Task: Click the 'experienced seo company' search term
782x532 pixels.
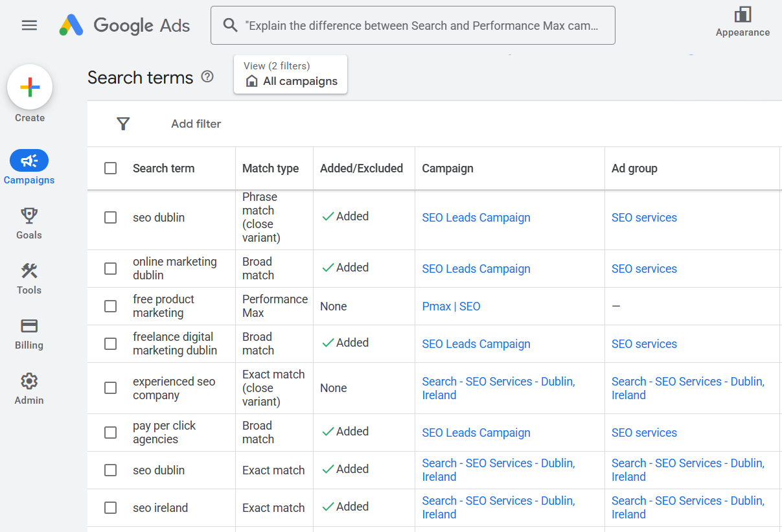Action: (x=174, y=388)
